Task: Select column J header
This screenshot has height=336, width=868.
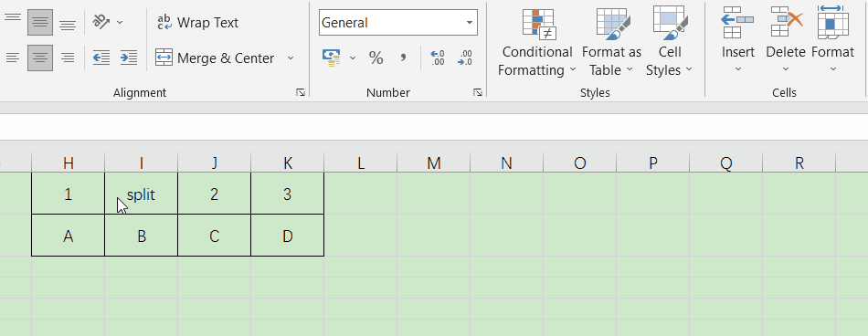Action: click(214, 163)
